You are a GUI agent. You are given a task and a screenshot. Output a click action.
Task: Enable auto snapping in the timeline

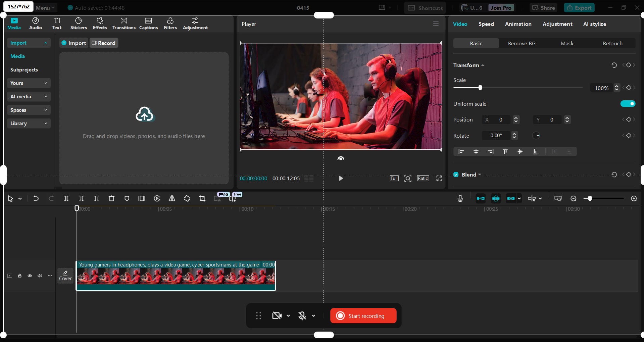[x=495, y=198]
